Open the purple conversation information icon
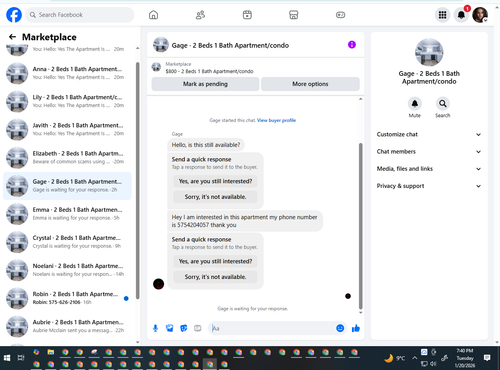This screenshot has width=500, height=370. click(352, 45)
